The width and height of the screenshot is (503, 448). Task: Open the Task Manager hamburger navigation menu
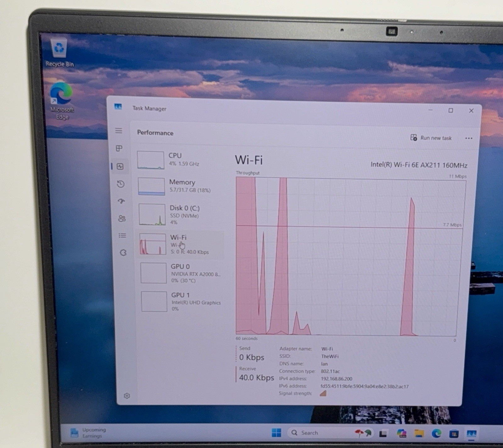tap(119, 130)
